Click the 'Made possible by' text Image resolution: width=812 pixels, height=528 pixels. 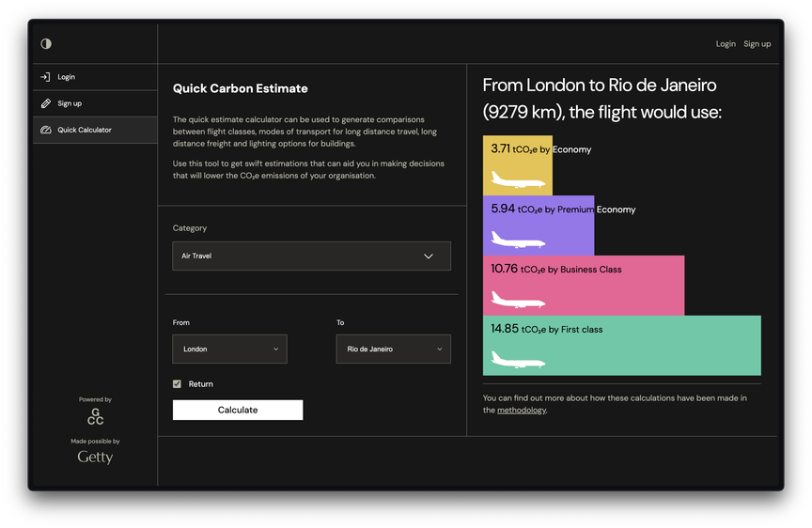coord(95,442)
